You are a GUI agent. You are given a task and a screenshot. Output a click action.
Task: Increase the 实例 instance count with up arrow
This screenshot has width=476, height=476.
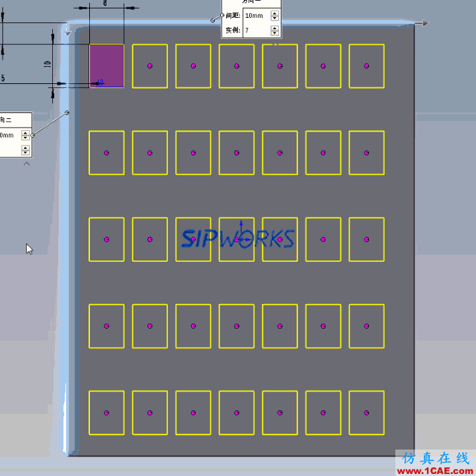pyautogui.click(x=274, y=28)
